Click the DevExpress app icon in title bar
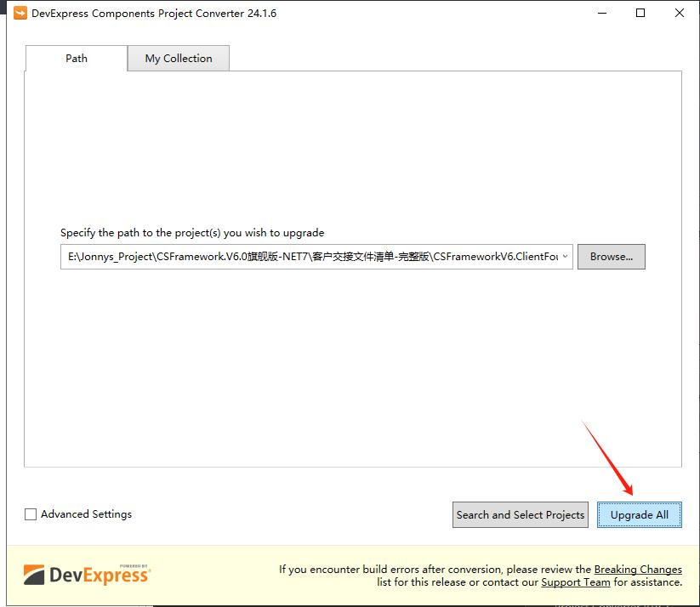The width and height of the screenshot is (700, 607). tap(20, 14)
